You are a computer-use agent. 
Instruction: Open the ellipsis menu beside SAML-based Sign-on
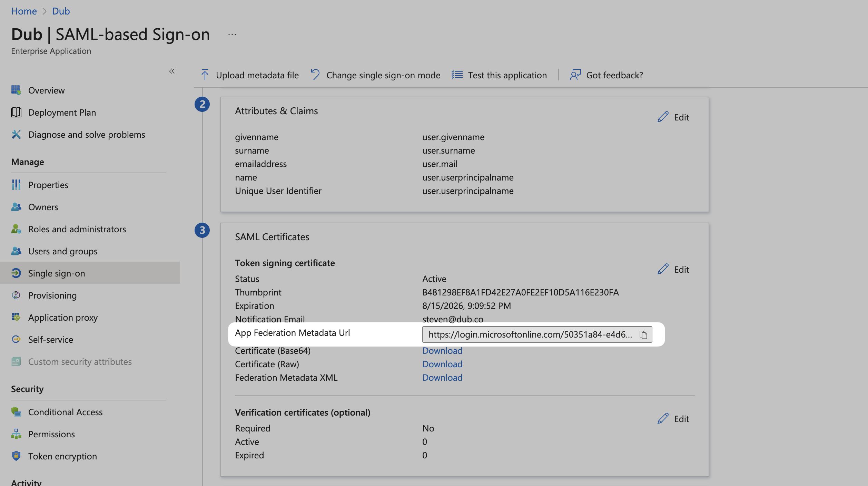tap(232, 34)
